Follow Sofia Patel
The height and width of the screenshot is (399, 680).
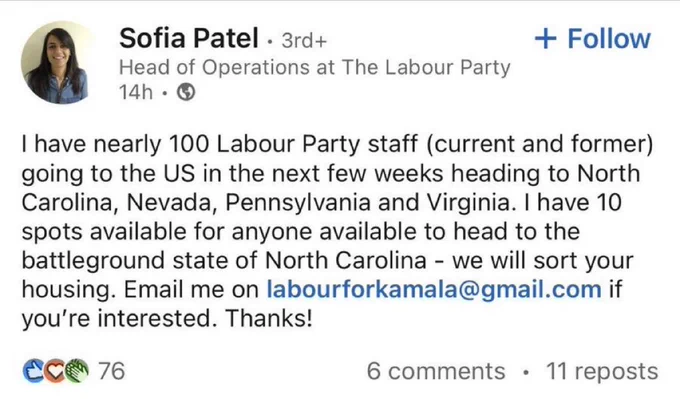(592, 39)
